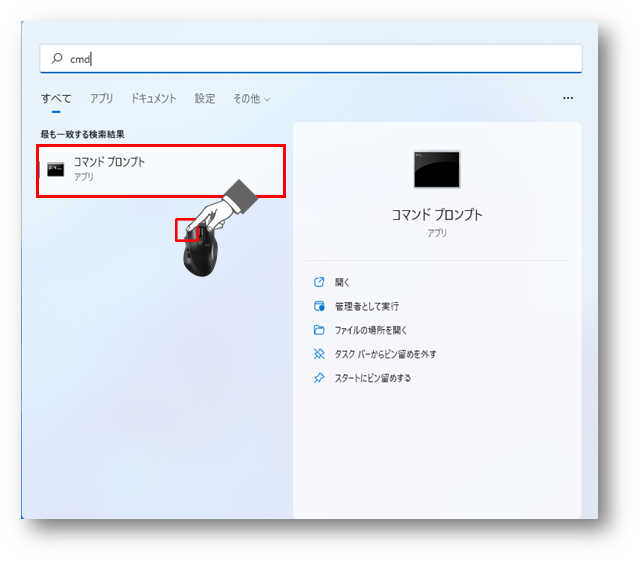This screenshot has height=561, width=640.
Task: Switch to the ドキュメント filter tab
Action: pos(153,98)
